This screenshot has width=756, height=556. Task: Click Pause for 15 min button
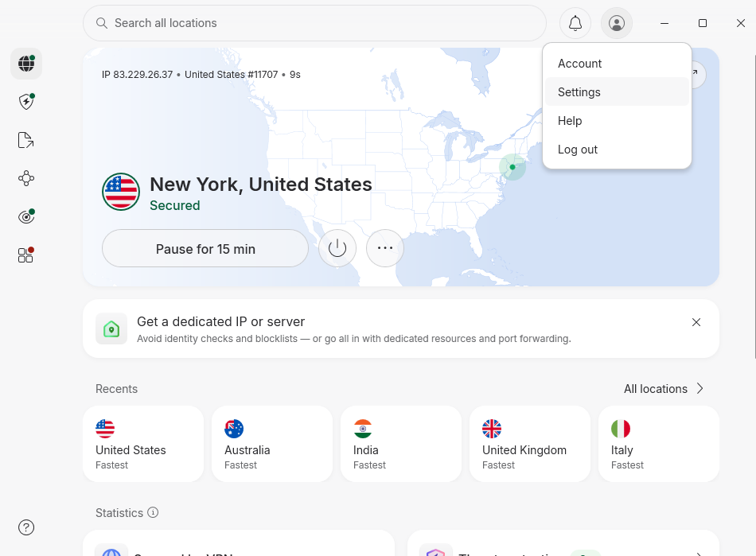point(205,248)
